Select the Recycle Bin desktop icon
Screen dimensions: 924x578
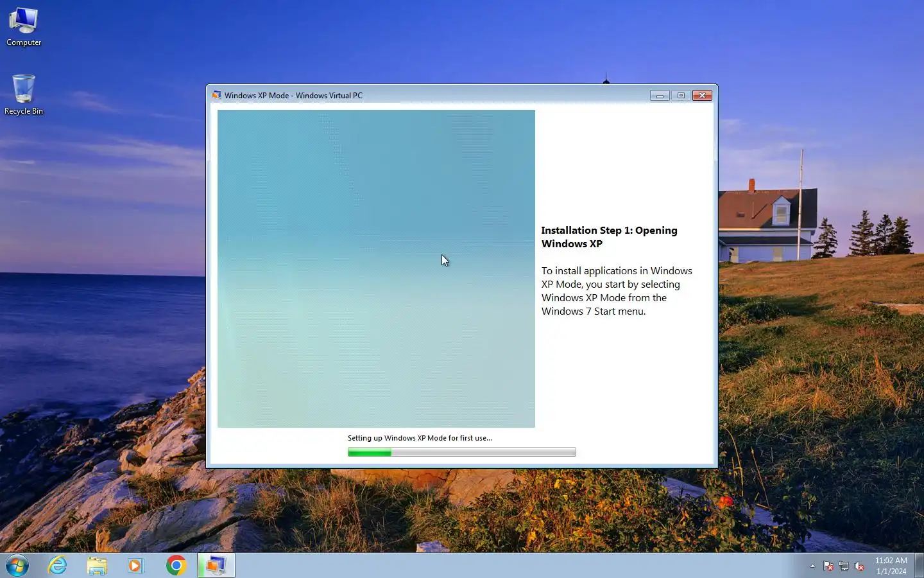24,94
